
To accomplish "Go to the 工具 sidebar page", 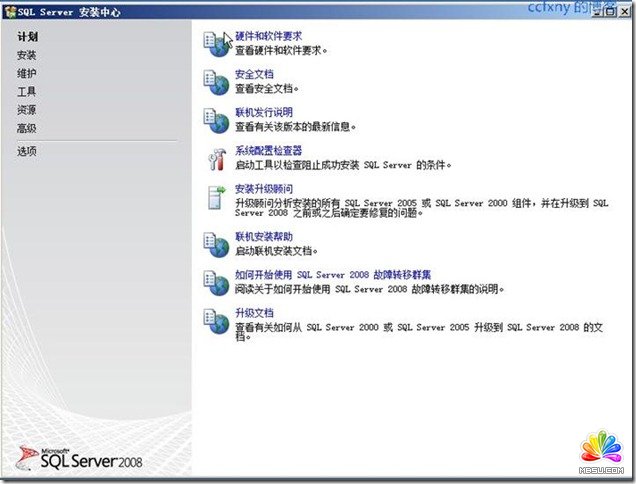I will pos(27,92).
